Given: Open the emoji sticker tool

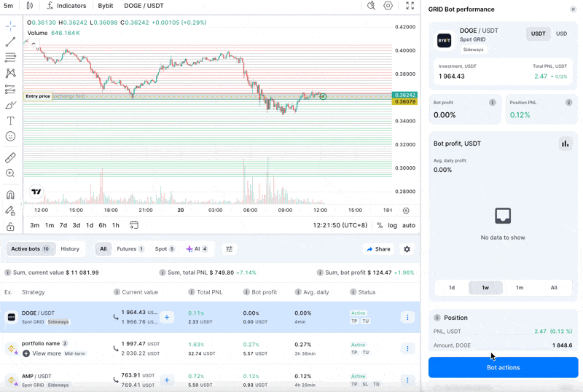Looking at the screenshot, I should coord(10,136).
